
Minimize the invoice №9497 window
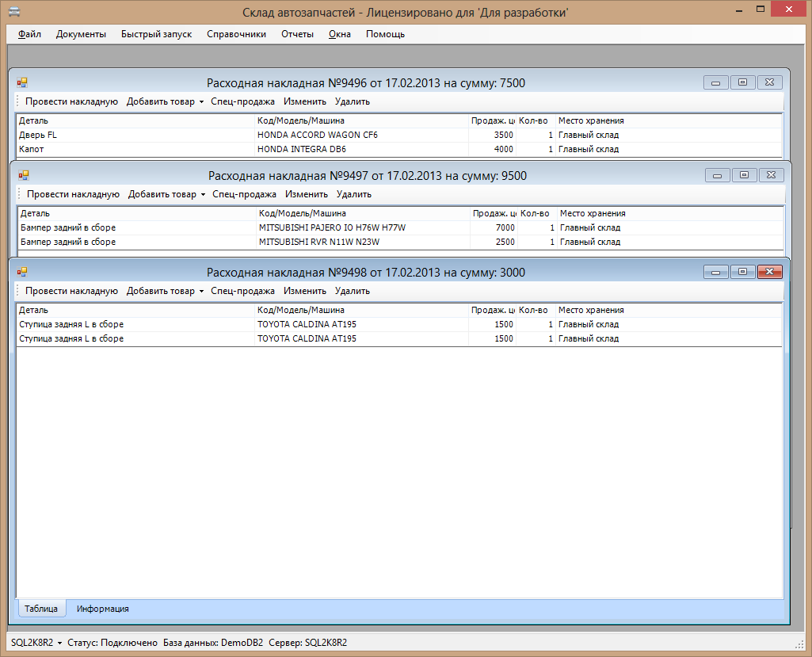point(717,175)
